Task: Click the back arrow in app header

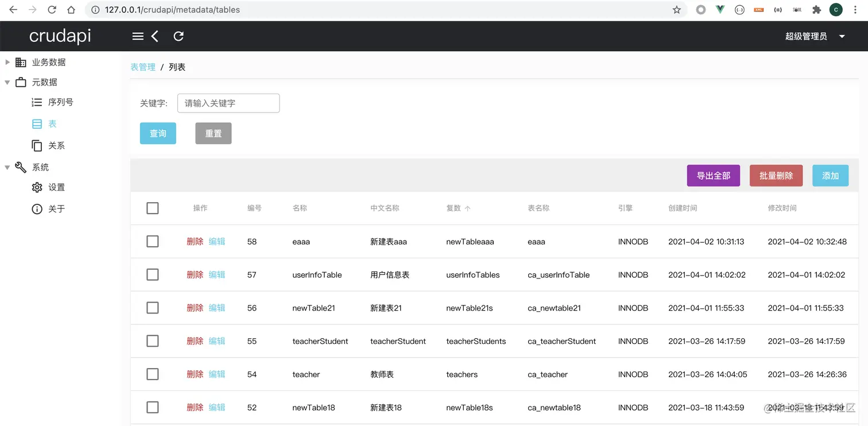Action: tap(154, 36)
